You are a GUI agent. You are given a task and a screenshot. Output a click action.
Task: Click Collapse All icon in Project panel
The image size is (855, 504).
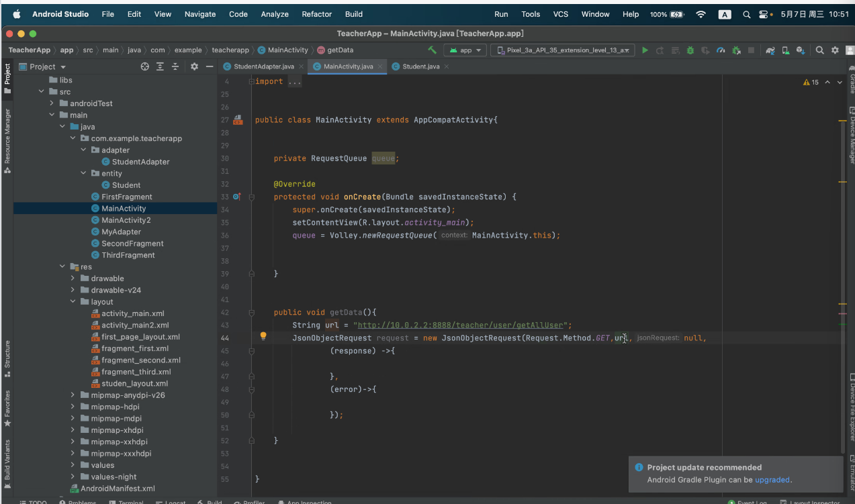pyautogui.click(x=175, y=66)
